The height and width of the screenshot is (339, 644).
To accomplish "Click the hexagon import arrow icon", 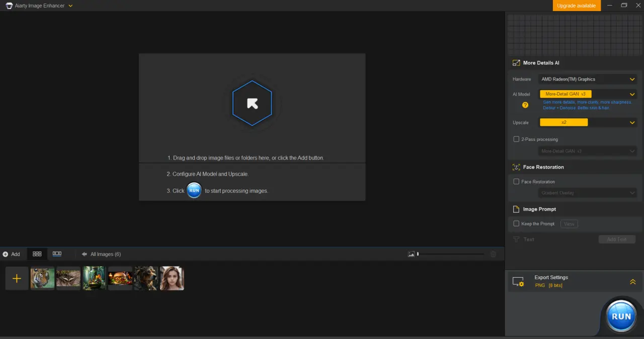I will pyautogui.click(x=252, y=103).
